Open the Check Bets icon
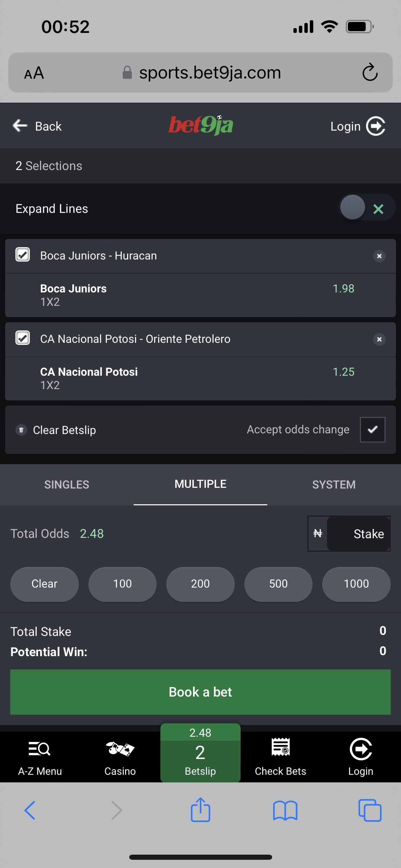The width and height of the screenshot is (401, 868). click(280, 748)
